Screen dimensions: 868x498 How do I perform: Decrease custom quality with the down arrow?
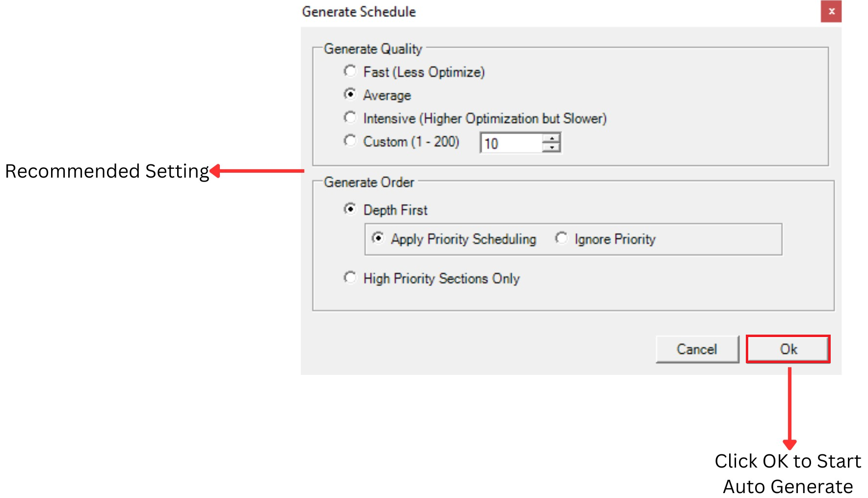click(552, 148)
